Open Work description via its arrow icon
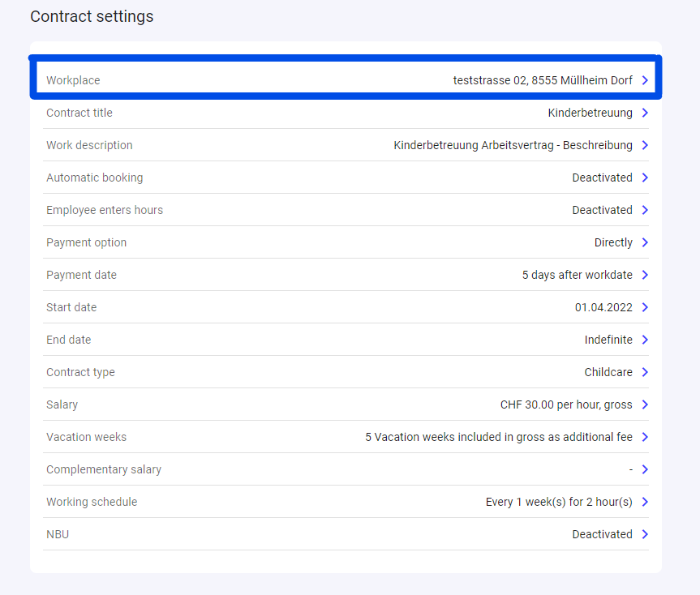 tap(645, 145)
